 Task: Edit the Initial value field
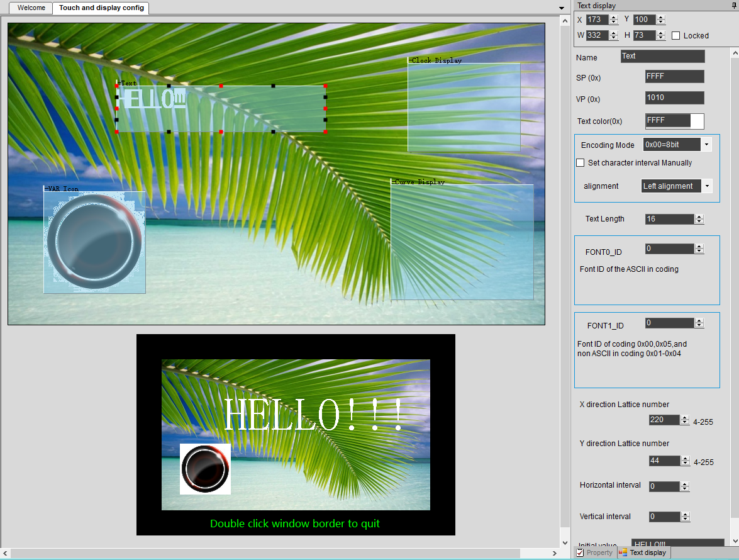[x=677, y=543]
